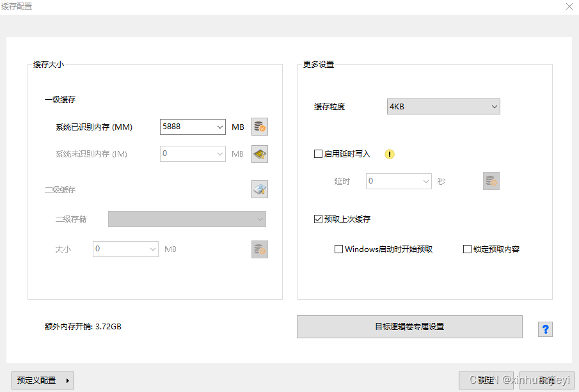Confirm with the 确定 button

click(x=486, y=380)
